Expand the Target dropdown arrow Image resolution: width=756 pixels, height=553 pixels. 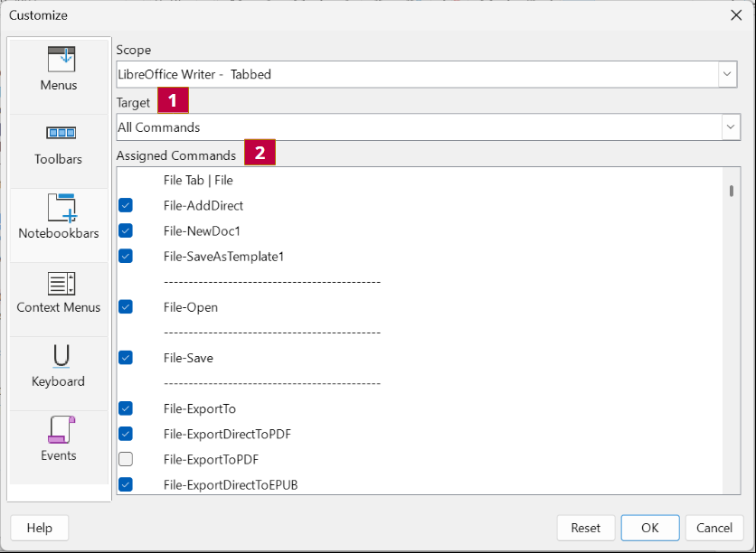731,127
